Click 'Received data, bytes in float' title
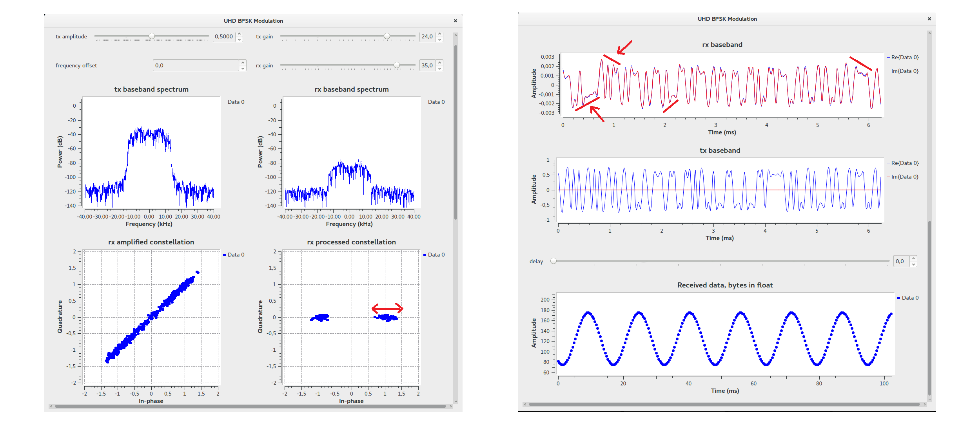This screenshot has width=980, height=423. coord(725,285)
